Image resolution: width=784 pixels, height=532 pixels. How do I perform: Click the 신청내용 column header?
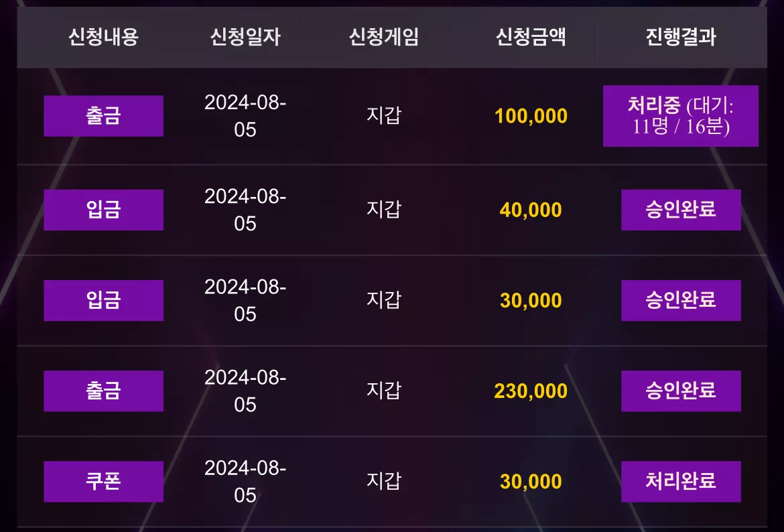[x=103, y=37]
